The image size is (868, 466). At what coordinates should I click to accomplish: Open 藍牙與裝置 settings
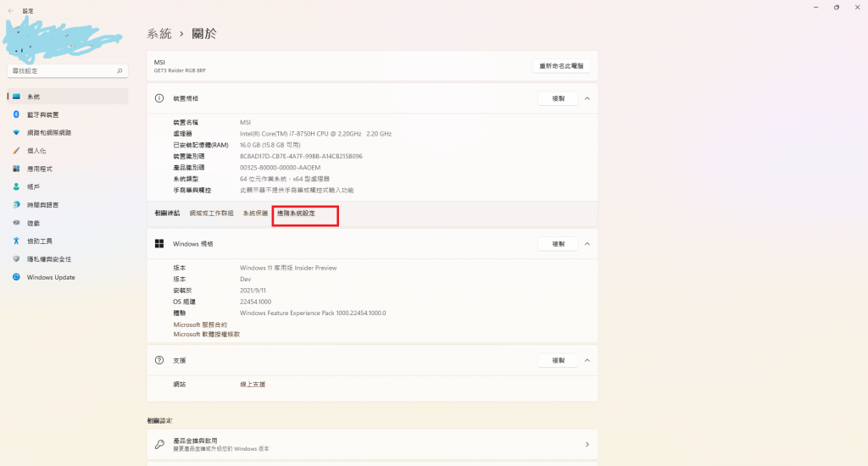(68, 114)
